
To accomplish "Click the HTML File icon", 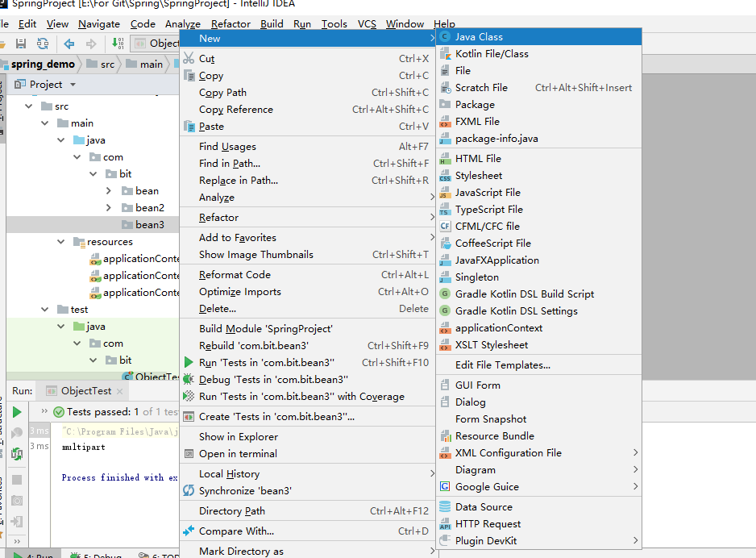I will pos(445,159).
